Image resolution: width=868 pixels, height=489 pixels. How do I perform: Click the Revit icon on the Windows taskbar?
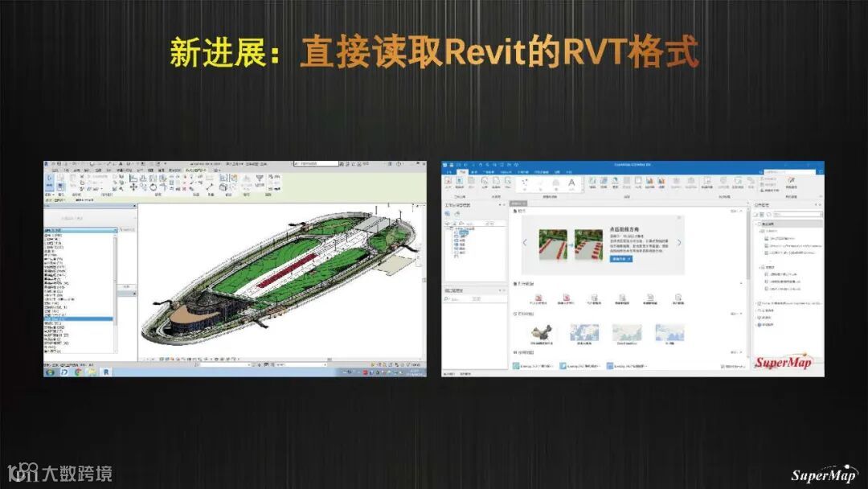coord(106,372)
